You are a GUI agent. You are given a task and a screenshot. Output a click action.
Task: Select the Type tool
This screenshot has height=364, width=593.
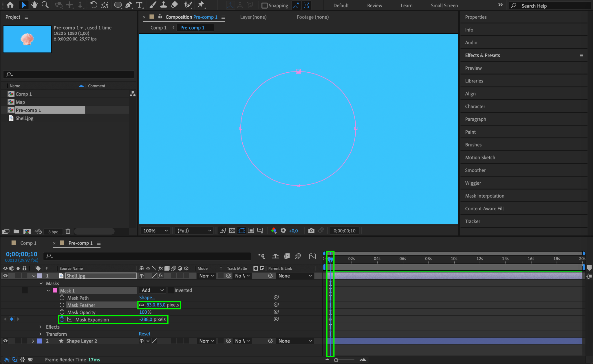(x=139, y=5)
